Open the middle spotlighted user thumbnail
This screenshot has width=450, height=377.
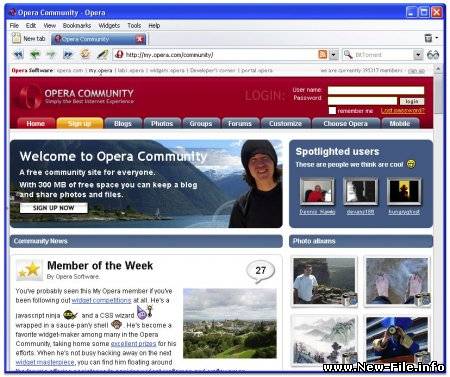tap(361, 191)
